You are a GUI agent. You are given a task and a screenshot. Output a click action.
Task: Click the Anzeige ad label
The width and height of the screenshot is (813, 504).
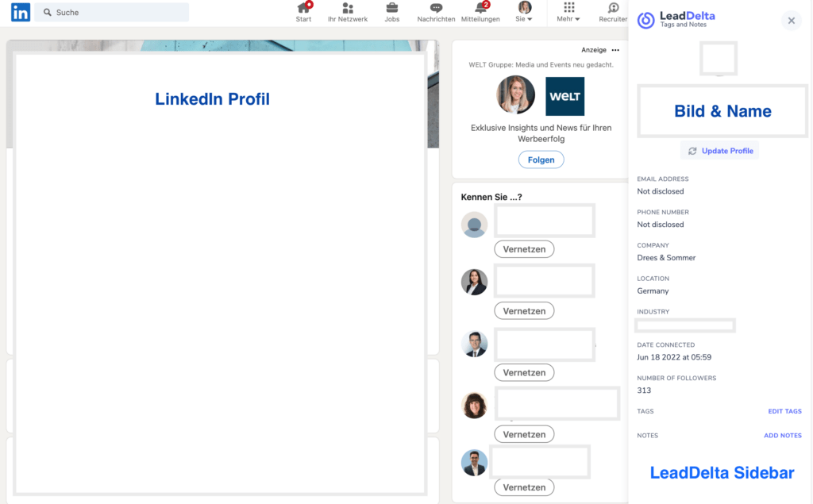point(594,50)
